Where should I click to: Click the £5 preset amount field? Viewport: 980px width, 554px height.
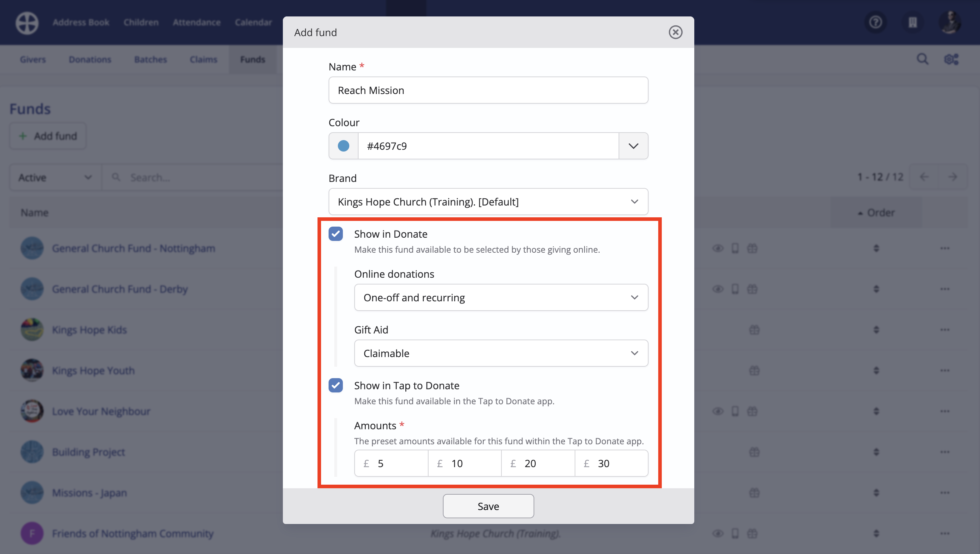tap(391, 463)
